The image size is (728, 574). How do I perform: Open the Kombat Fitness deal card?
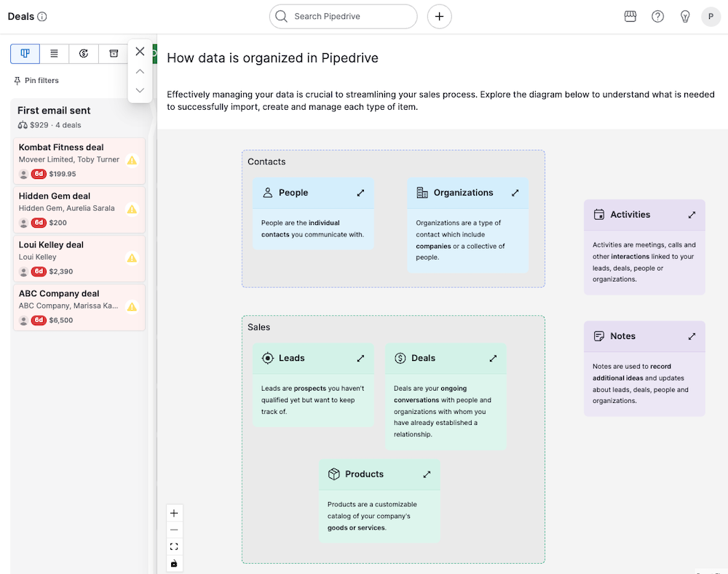79,161
